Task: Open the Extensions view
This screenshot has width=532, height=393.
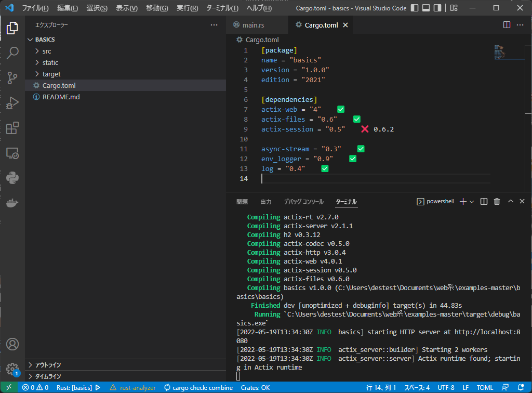Action: [x=12, y=128]
